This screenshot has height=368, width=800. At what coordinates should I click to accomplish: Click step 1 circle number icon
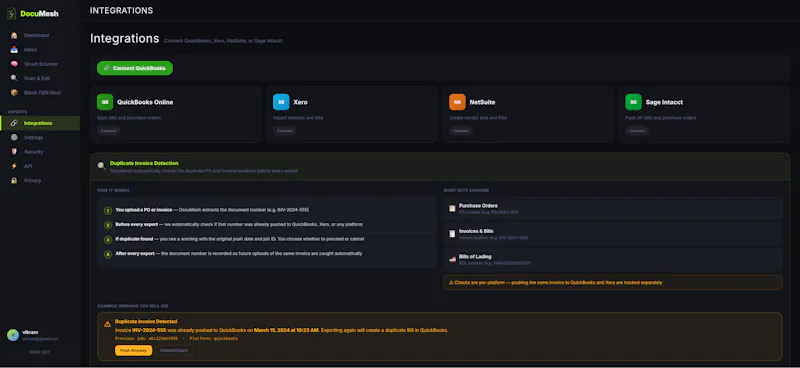coord(108,210)
